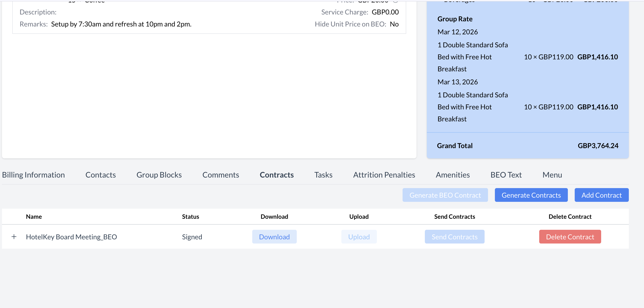
Task: Delete the HotelKey Board Meeting_BEO contract
Action: point(570,237)
